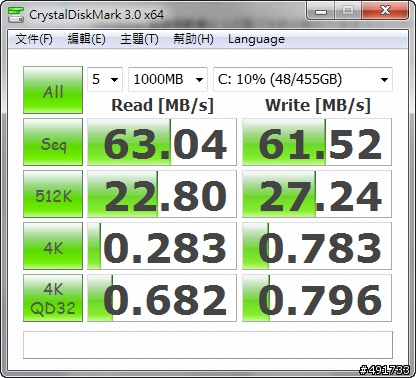Viewport: 416px width, 378px height.
Task: Click the empty comment field at bottom
Action: click(208, 345)
